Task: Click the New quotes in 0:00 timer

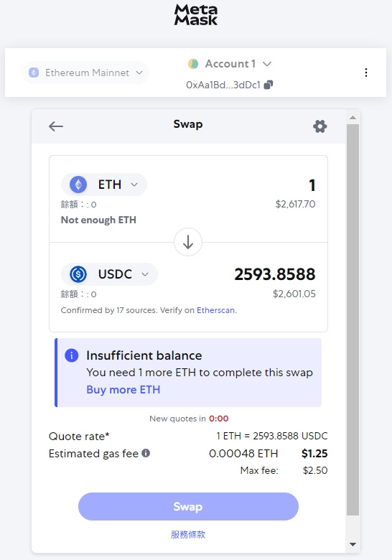Action: (x=189, y=419)
